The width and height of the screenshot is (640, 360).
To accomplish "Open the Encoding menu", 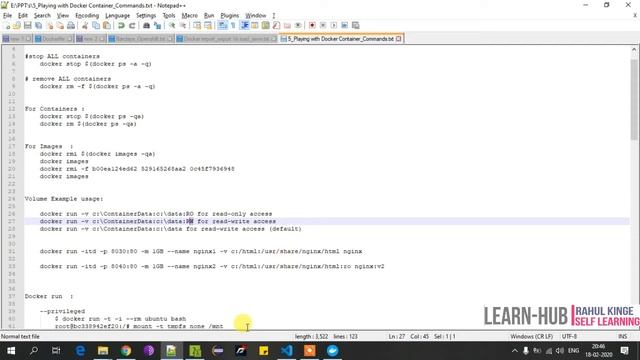I will coord(87,16).
